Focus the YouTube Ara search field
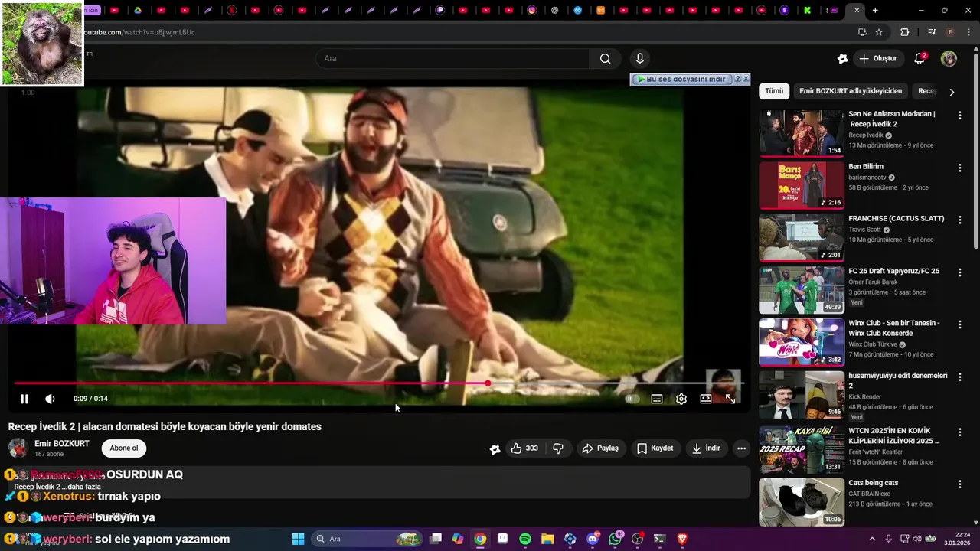The image size is (980, 551). 452,58
